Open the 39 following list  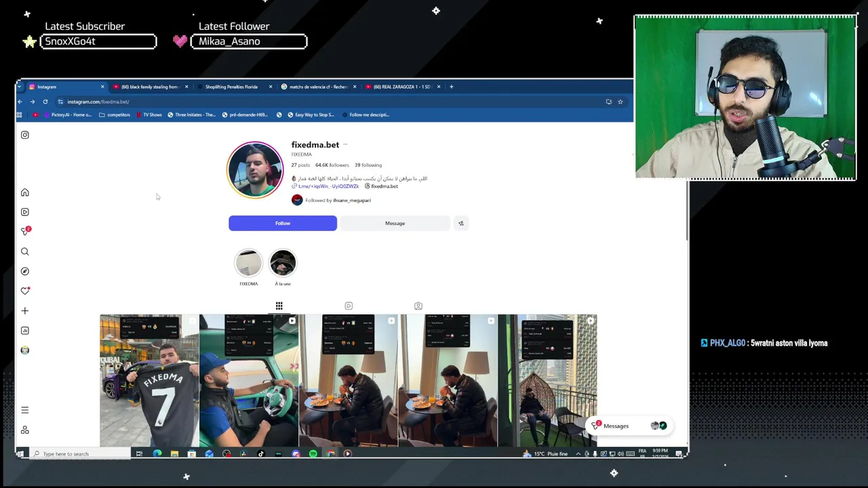pyautogui.click(x=368, y=165)
